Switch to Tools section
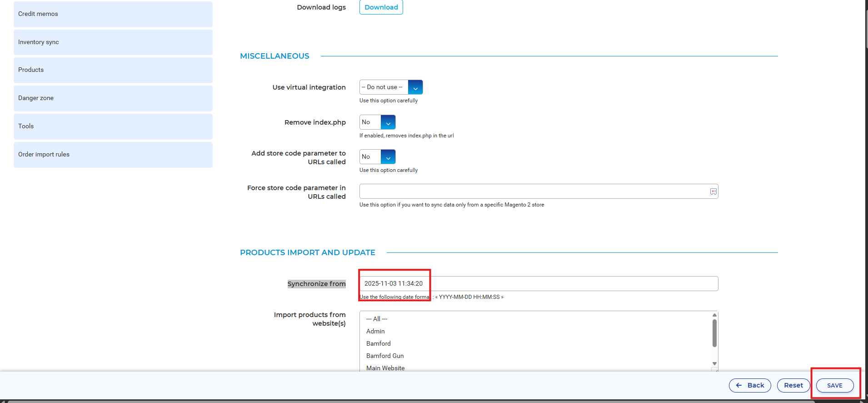Viewport: 868px width, 403px height. [x=113, y=126]
